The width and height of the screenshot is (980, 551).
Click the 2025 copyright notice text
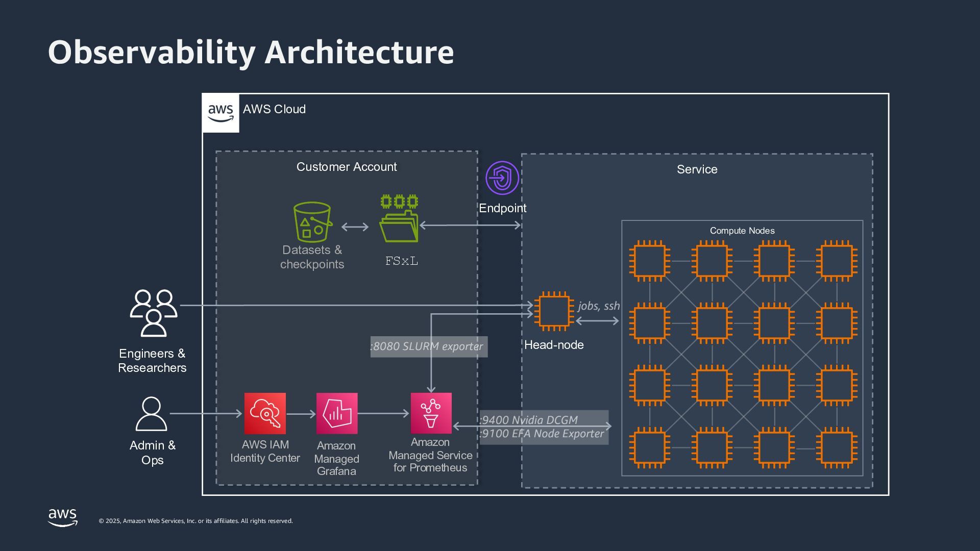[195, 521]
